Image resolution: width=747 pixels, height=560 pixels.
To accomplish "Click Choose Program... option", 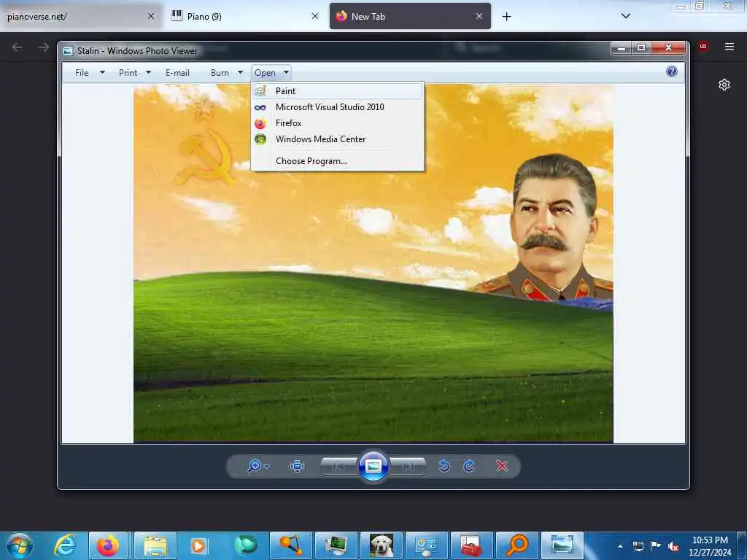I will (337, 161).
